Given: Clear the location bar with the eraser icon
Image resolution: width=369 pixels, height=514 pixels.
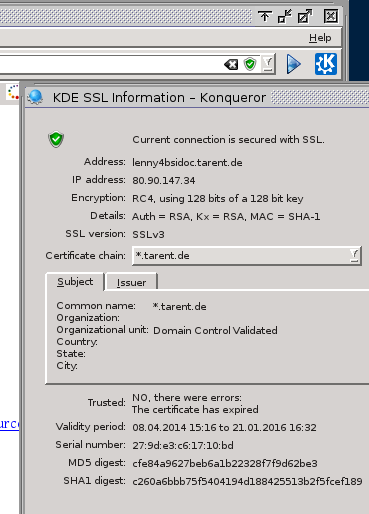Looking at the screenshot, I should [x=231, y=64].
